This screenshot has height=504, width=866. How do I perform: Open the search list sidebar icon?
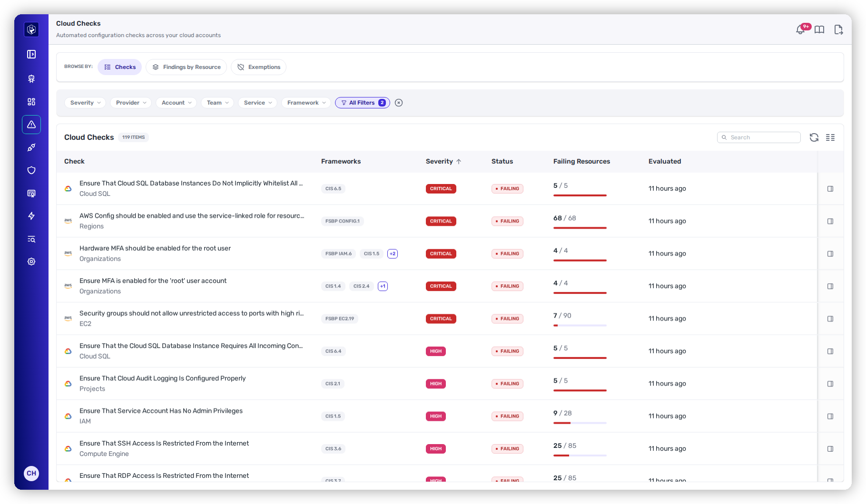click(31, 239)
